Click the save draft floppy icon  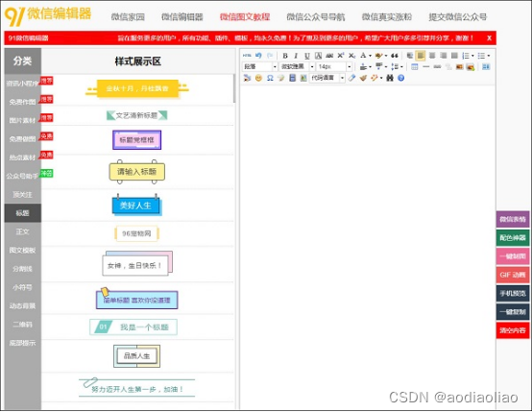[293, 78]
